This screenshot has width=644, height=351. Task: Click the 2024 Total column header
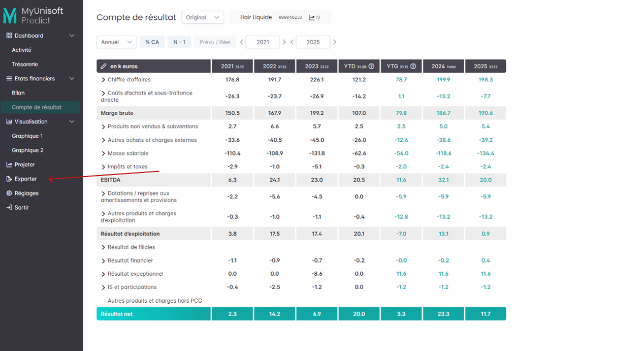(x=443, y=66)
